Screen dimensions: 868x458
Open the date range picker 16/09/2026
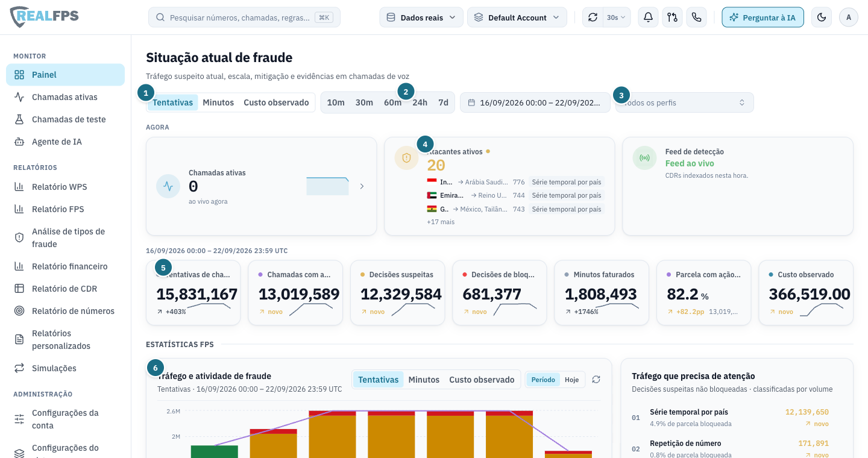pos(535,102)
